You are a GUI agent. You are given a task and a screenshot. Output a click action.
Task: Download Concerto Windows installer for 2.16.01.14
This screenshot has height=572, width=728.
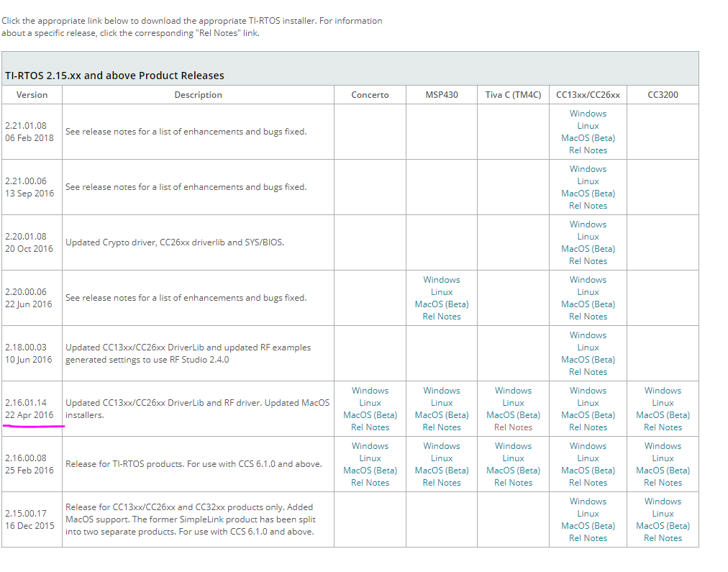point(370,391)
